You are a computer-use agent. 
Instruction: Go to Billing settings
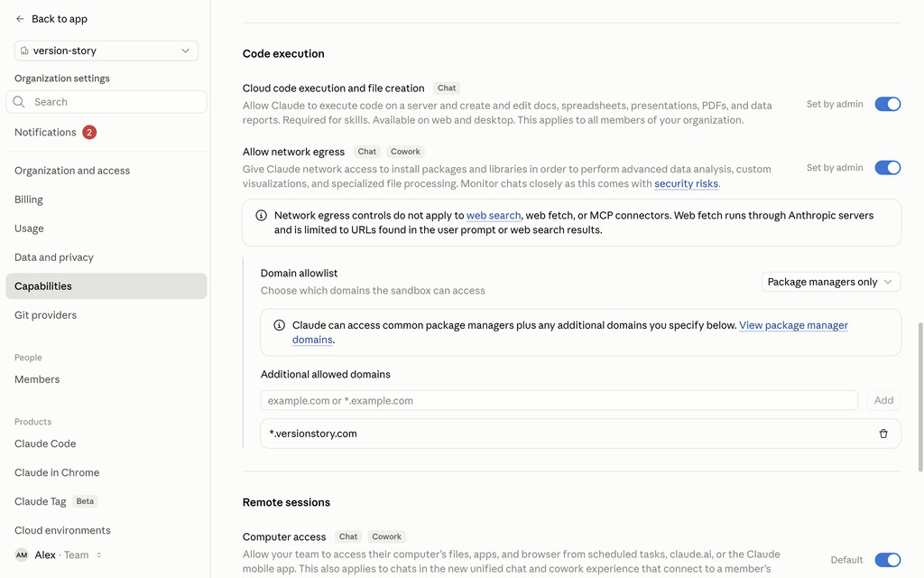(106, 200)
